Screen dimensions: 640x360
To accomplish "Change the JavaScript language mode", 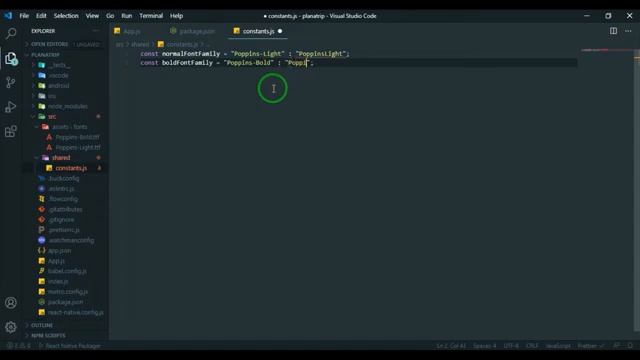I will (x=558, y=346).
